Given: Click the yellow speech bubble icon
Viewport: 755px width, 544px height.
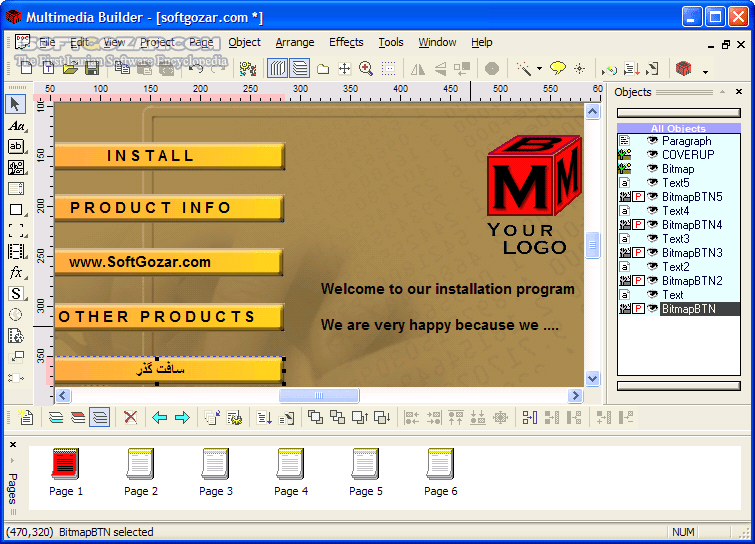Looking at the screenshot, I should [558, 69].
